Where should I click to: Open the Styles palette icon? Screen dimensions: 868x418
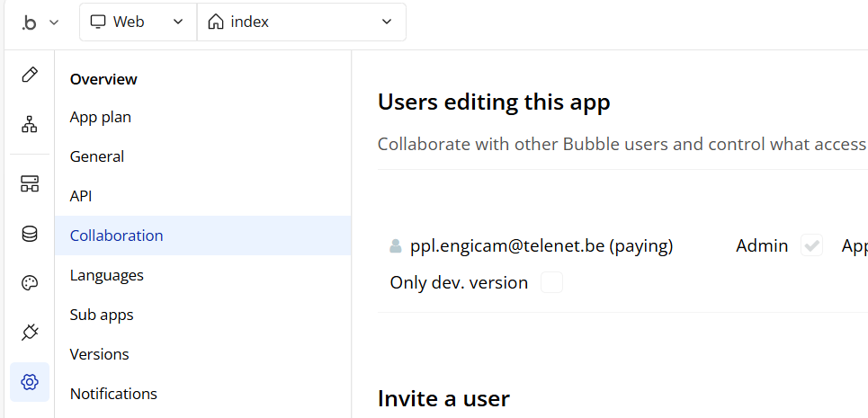(x=30, y=283)
